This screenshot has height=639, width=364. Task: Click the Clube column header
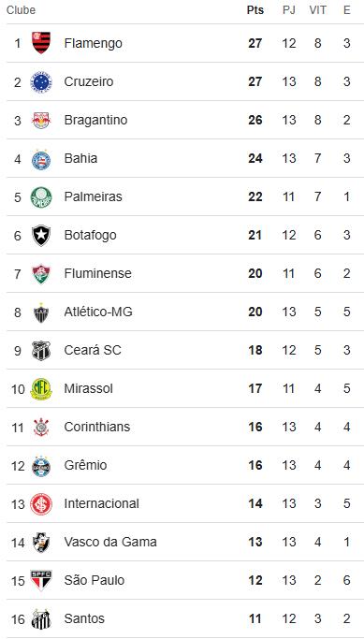(x=21, y=10)
